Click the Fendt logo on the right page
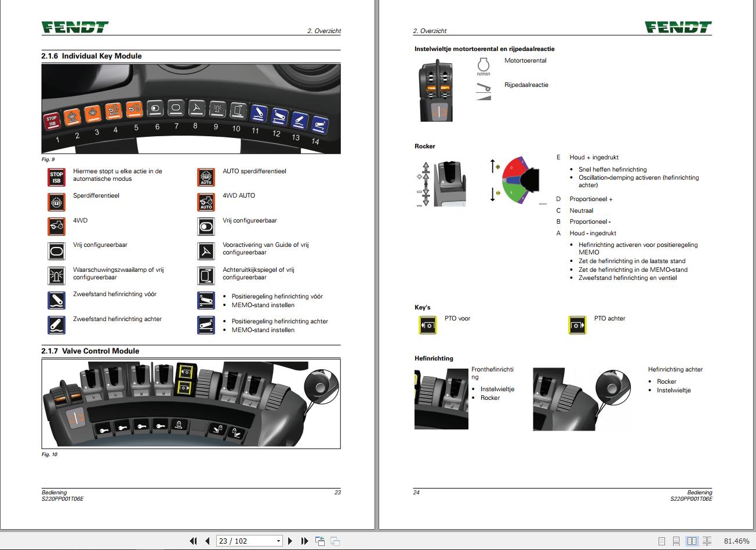756x550 pixels. [x=678, y=27]
